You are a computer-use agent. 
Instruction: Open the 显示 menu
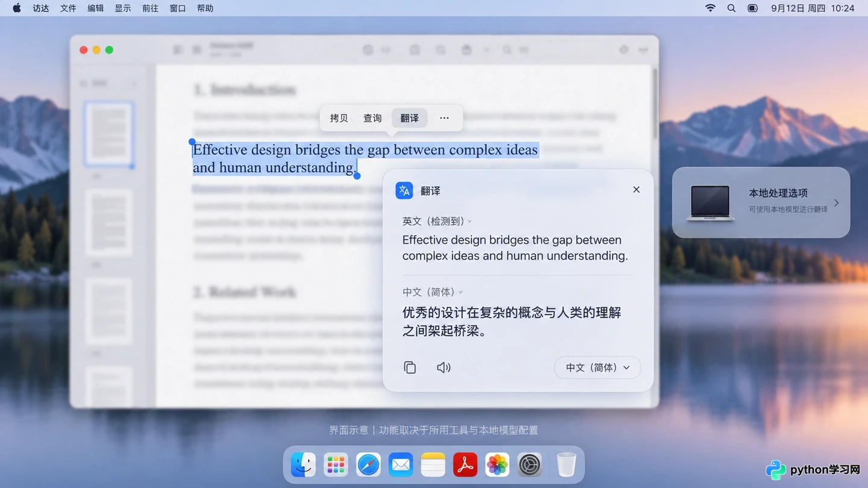[x=123, y=8]
